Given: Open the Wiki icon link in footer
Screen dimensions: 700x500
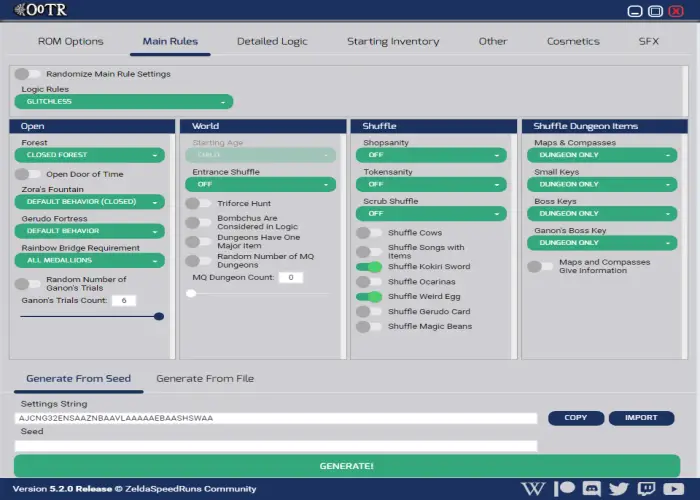Looking at the screenshot, I should (533, 489).
